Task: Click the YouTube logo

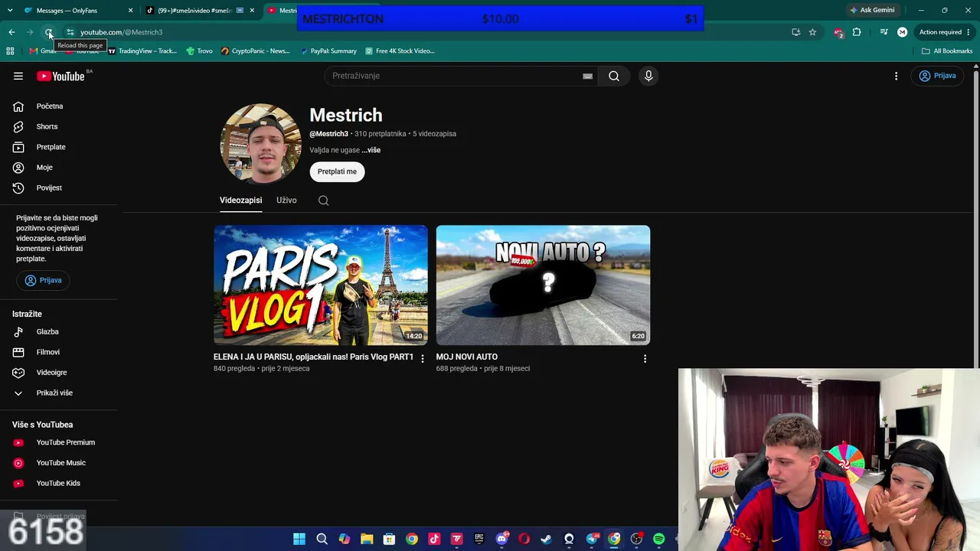Action: (x=60, y=76)
